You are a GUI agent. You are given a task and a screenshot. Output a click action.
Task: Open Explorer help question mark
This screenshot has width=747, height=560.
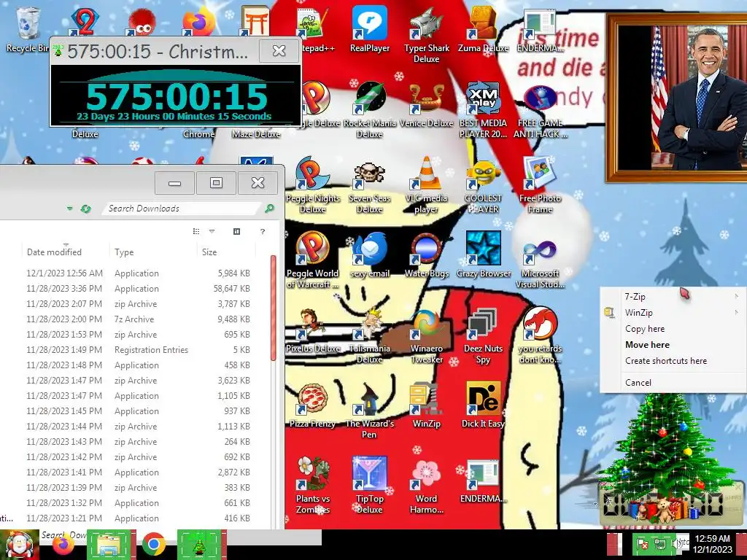pyautogui.click(x=263, y=231)
